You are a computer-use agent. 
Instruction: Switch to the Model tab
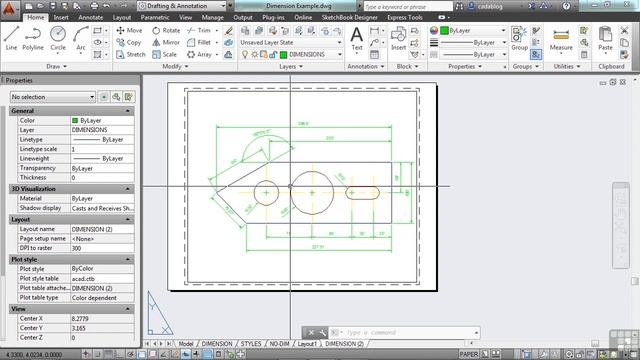pos(186,344)
